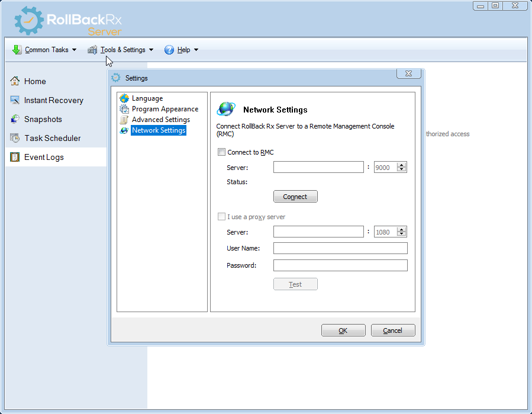Click the Test proxy button
The image size is (532, 414).
pyautogui.click(x=295, y=284)
